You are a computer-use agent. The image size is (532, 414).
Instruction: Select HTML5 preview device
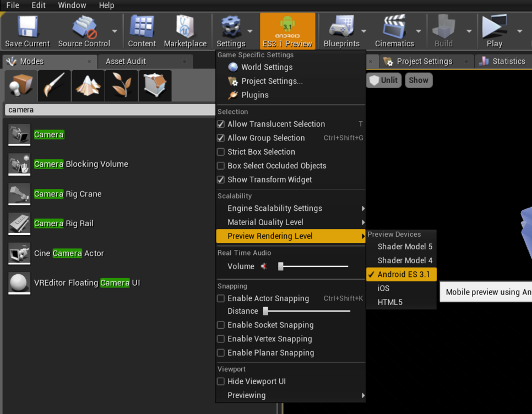point(401,302)
